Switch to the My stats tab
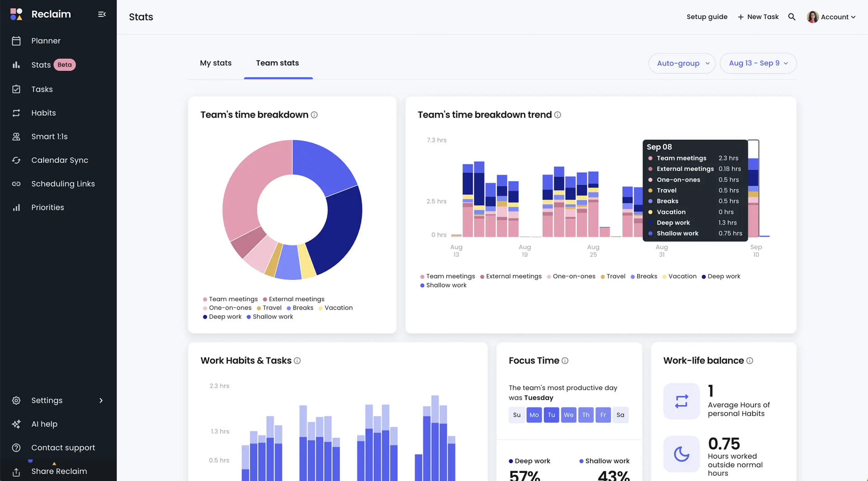This screenshot has width=868, height=481. click(x=216, y=63)
